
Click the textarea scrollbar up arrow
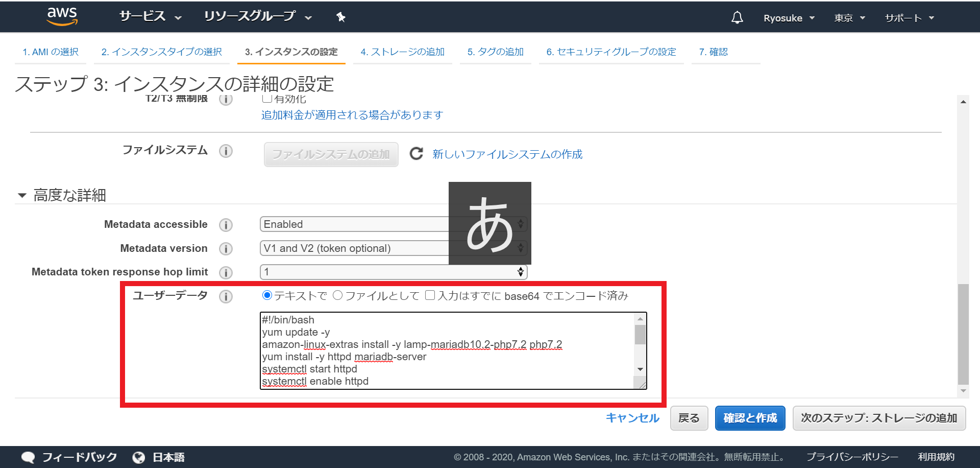[x=640, y=319]
